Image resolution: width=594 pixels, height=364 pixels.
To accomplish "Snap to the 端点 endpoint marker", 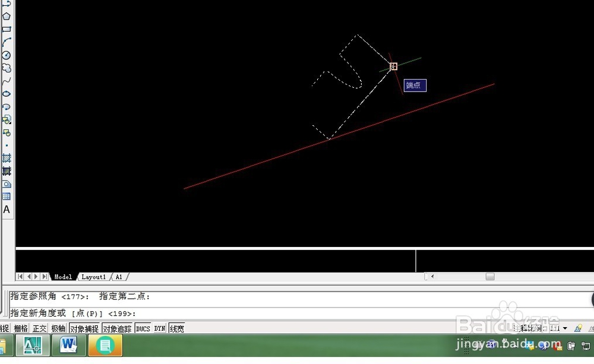I will pos(394,67).
